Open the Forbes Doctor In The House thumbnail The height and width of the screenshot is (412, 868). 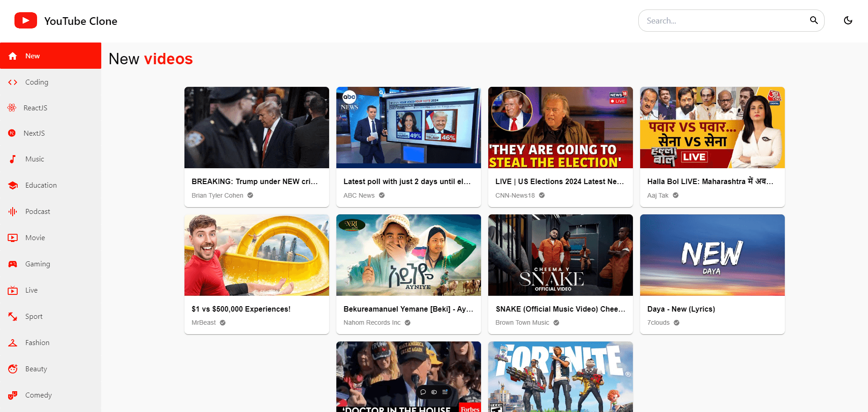coord(409,377)
